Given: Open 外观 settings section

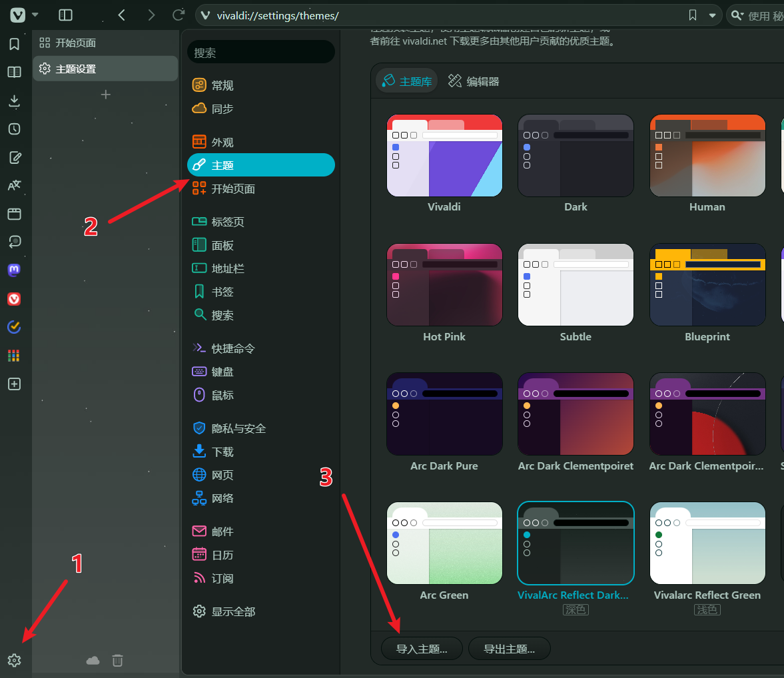Looking at the screenshot, I should 261,142.
